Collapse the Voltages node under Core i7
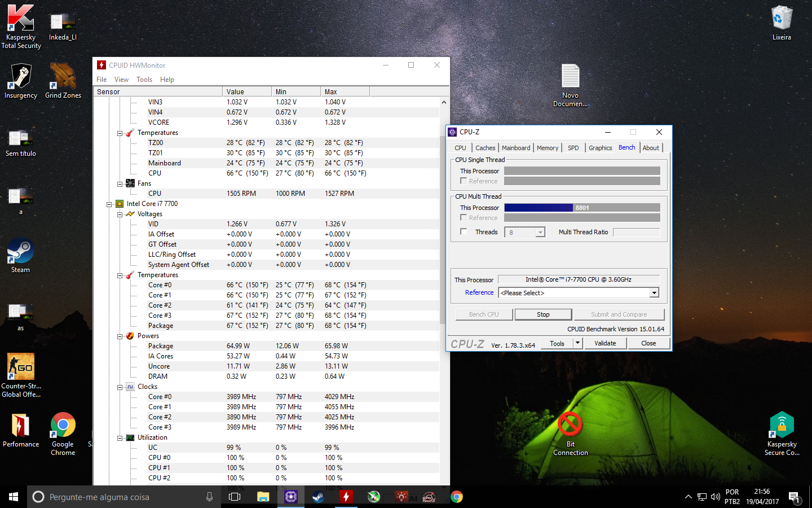Image resolution: width=812 pixels, height=508 pixels. (x=120, y=214)
